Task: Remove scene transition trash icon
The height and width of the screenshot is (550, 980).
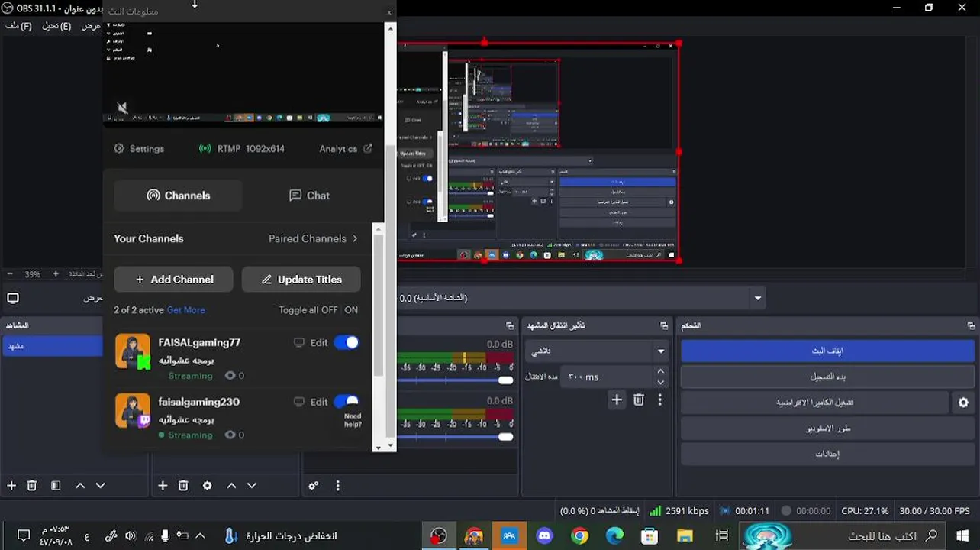Action: pyautogui.click(x=639, y=400)
